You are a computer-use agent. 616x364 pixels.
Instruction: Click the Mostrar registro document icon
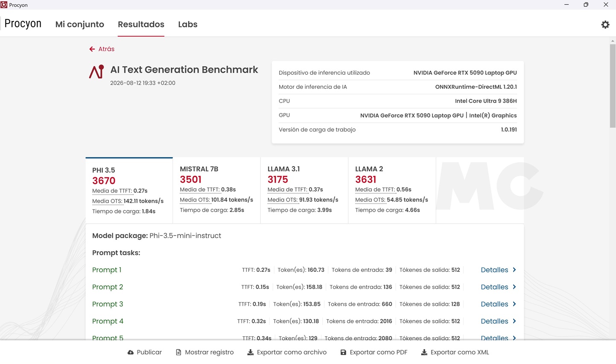point(178,352)
